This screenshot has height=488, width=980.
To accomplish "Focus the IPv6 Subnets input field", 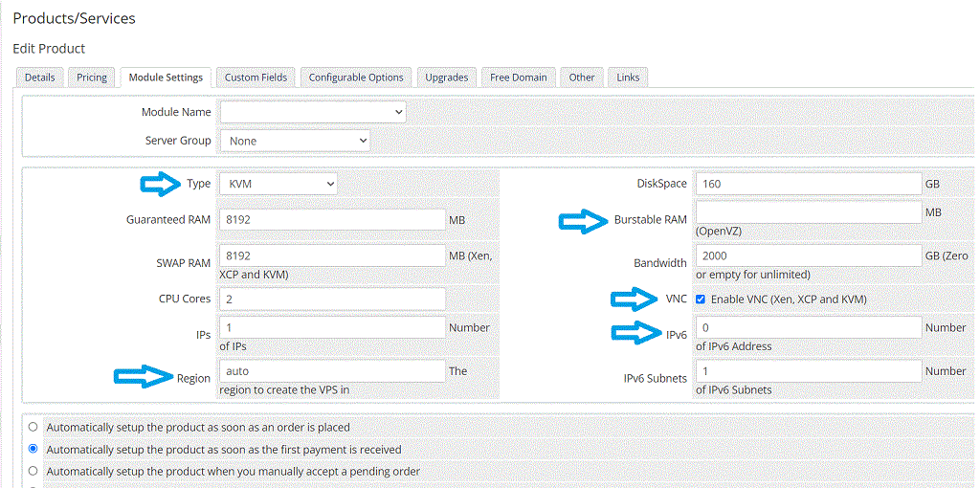I will point(809,371).
